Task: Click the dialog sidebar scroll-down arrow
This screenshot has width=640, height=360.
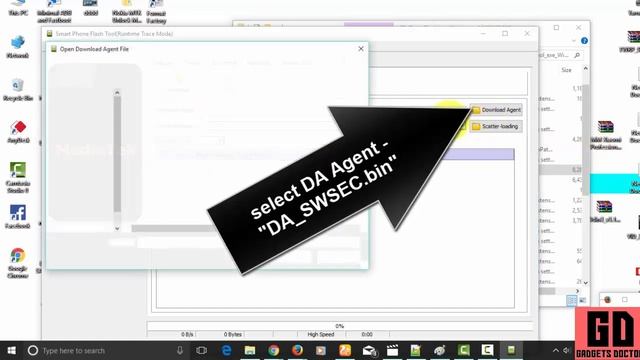Action: pyautogui.click(x=117, y=229)
